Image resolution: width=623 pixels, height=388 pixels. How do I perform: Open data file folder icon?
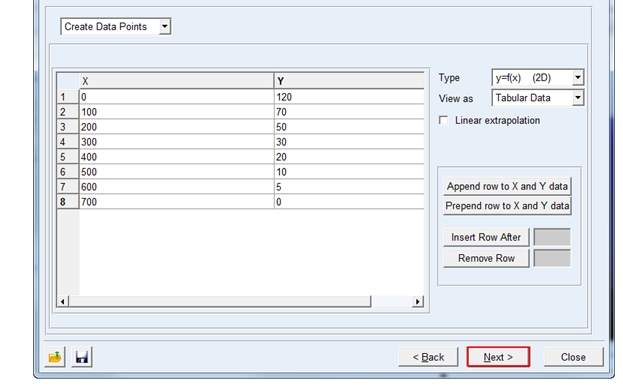[55, 357]
